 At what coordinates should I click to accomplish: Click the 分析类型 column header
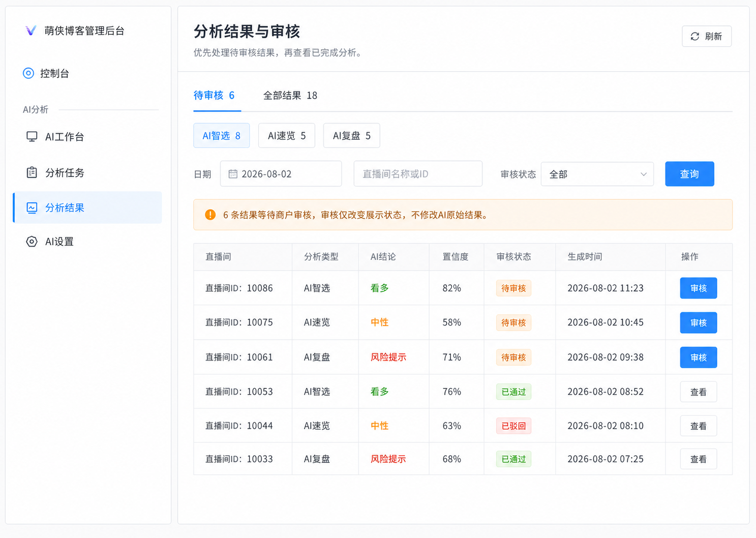tap(321, 257)
